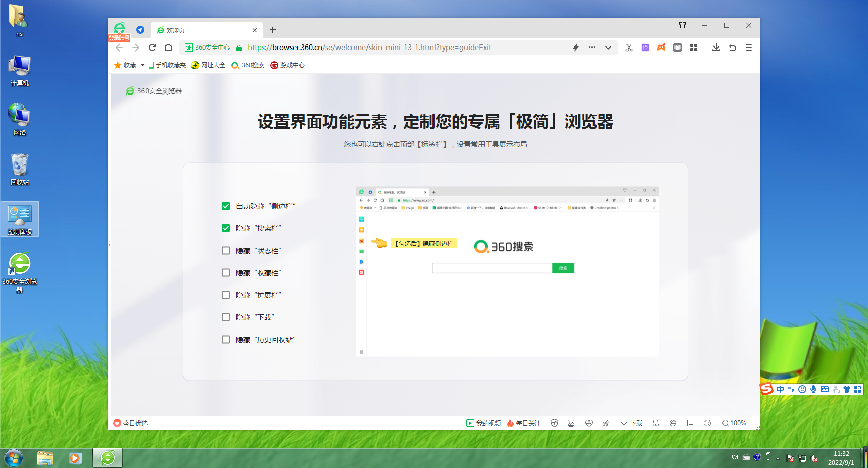Click the browser-engine switch icon in status bar
The height and width of the screenshot is (468, 868).
point(673,423)
